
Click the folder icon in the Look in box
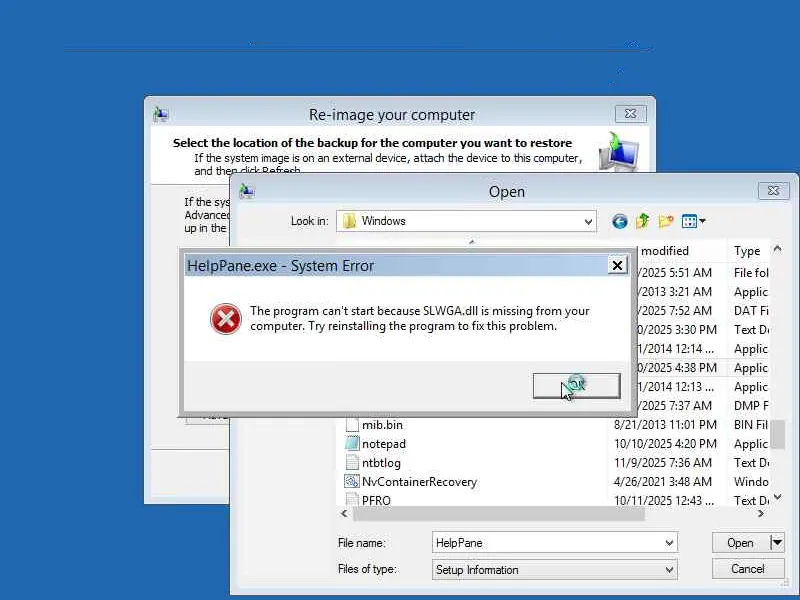tap(349, 221)
